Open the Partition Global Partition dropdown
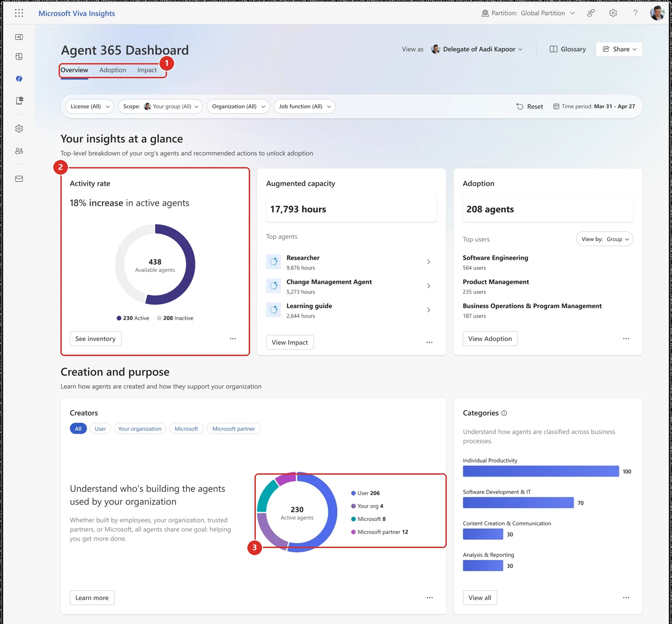The width and height of the screenshot is (672, 624). click(529, 13)
